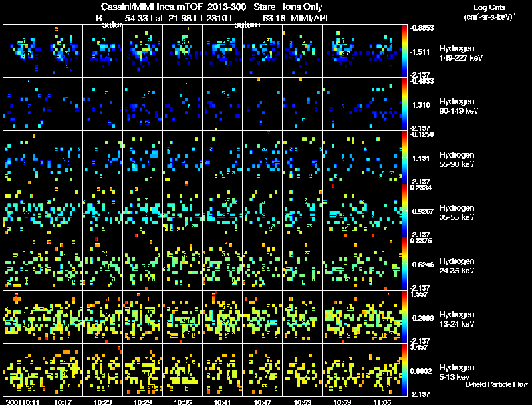Select the color scale beside 5-13 keV row
Image resolution: width=532 pixels, height=405 pixels.
(x=404, y=370)
